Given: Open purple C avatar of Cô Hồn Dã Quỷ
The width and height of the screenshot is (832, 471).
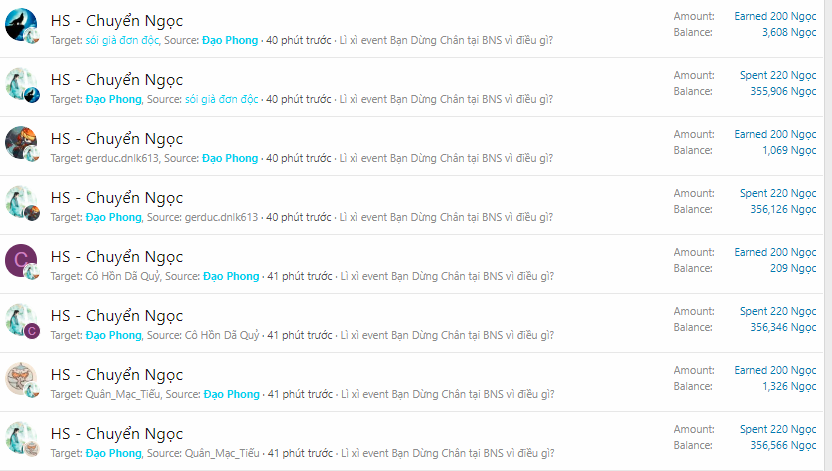Looking at the screenshot, I should [21, 260].
